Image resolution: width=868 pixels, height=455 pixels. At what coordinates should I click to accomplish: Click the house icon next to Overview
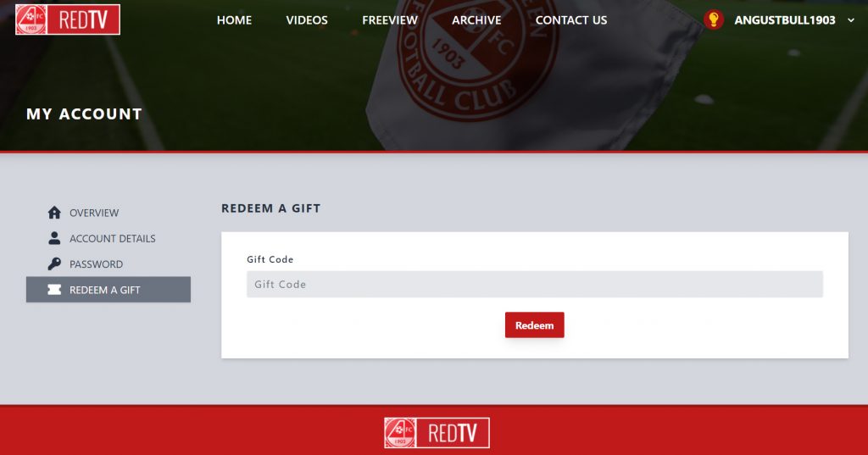click(54, 213)
